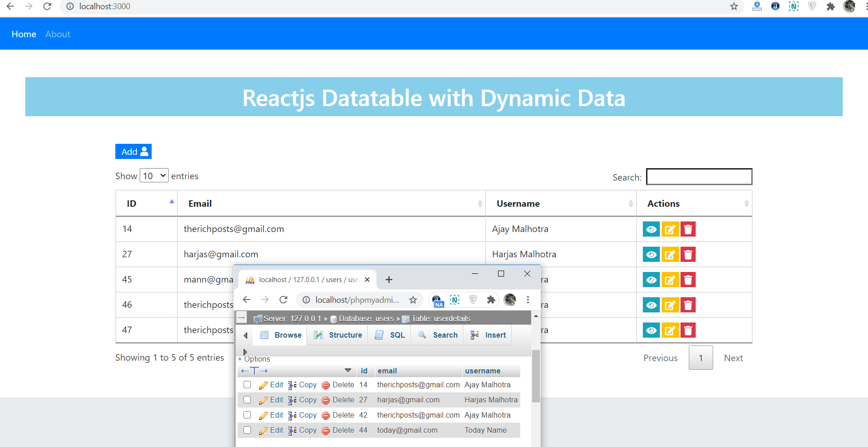The image size is (868, 447).
Task: Tick the checkbox for the Today Name row
Action: [x=247, y=430]
